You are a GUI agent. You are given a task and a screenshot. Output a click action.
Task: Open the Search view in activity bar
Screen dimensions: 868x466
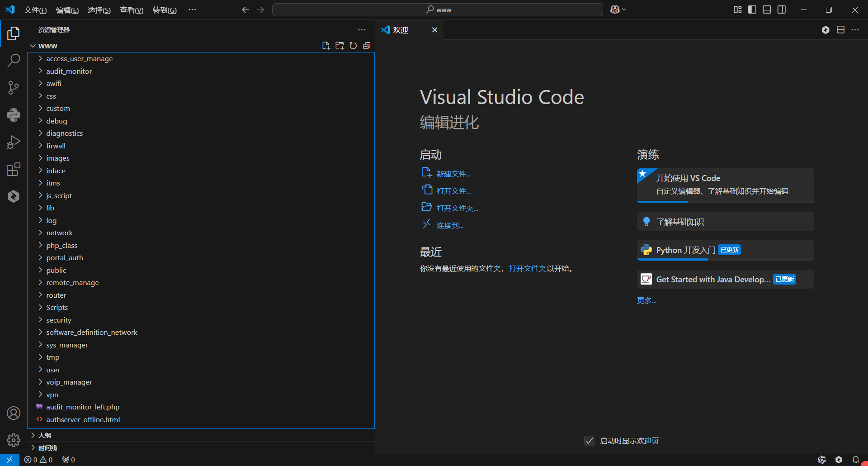pyautogui.click(x=14, y=60)
